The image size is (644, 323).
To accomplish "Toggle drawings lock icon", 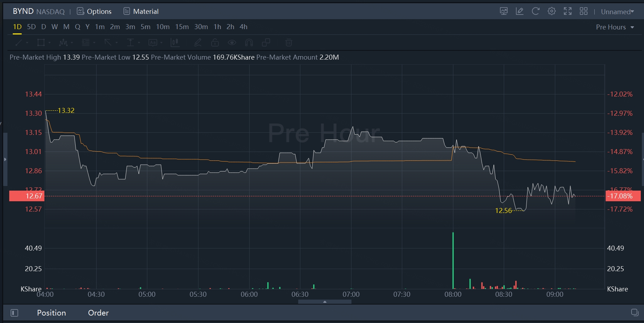I will click(215, 43).
